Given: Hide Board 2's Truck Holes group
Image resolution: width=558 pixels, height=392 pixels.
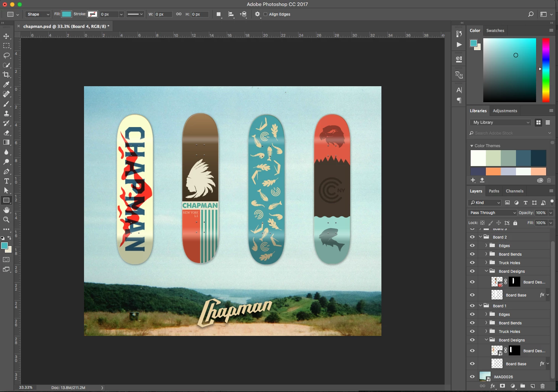Looking at the screenshot, I should 472,263.
